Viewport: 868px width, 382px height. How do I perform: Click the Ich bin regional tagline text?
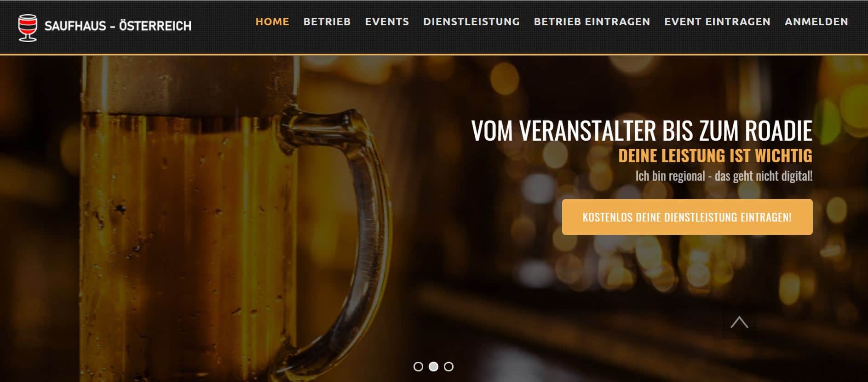click(x=724, y=176)
